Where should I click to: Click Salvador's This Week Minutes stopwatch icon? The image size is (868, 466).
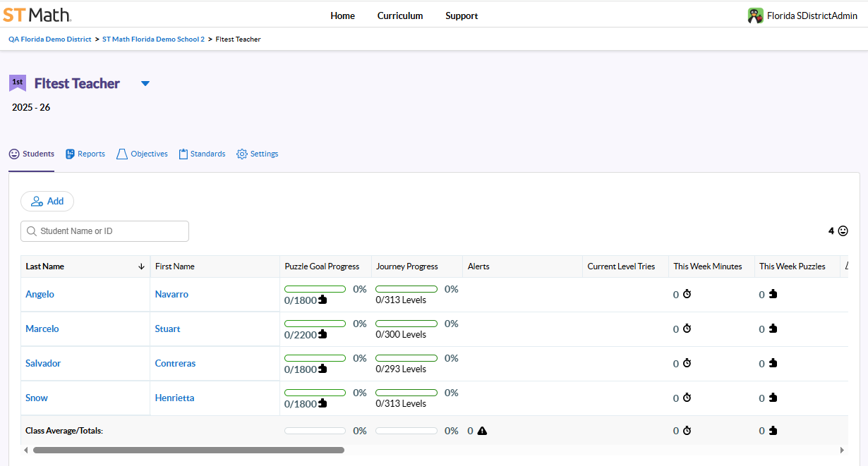coord(687,363)
